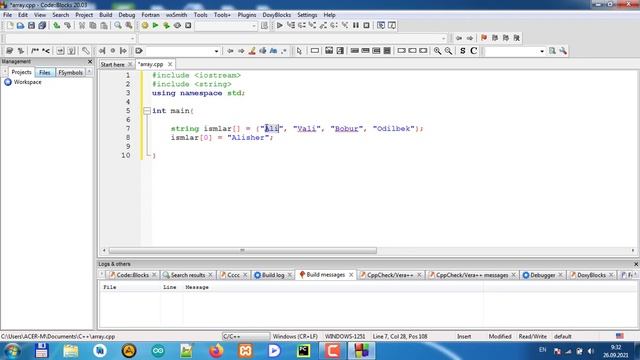
Task: Click the Zoom in magnifier icon
Action: click(438, 51)
